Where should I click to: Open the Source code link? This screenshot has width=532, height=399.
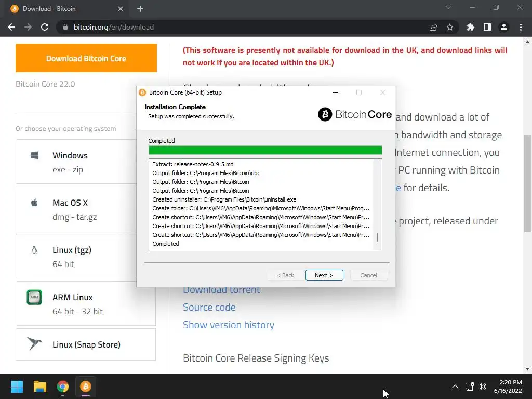click(209, 307)
